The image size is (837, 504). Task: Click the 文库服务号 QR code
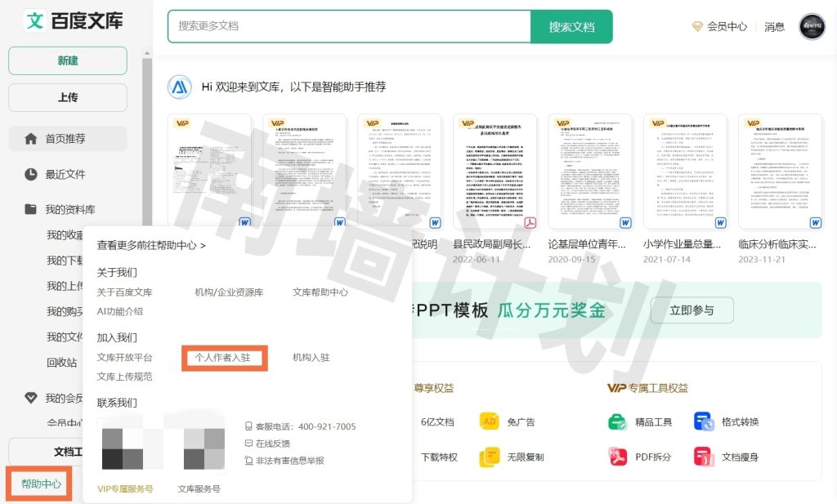point(199,444)
